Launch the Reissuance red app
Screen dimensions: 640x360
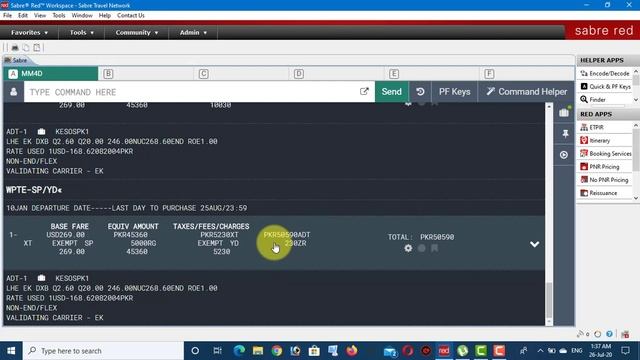[599, 193]
